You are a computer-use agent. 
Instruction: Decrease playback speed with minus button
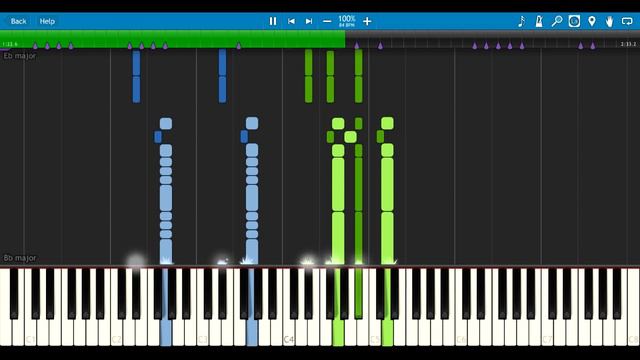point(327,21)
